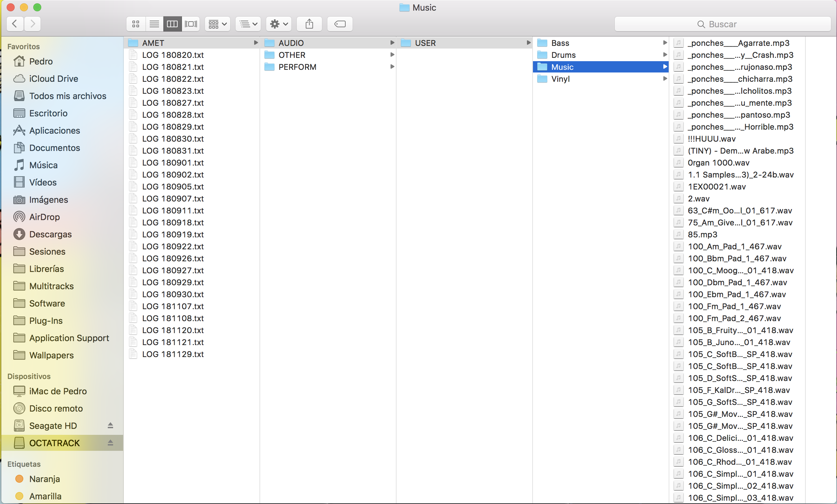The height and width of the screenshot is (504, 837).
Task: Open the gear Action menu dropdown
Action: pos(278,24)
